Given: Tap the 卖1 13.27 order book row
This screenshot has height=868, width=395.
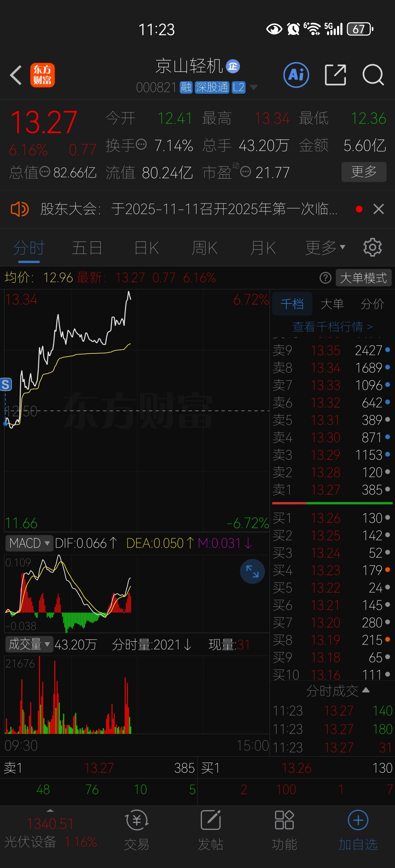Looking at the screenshot, I should [x=332, y=490].
